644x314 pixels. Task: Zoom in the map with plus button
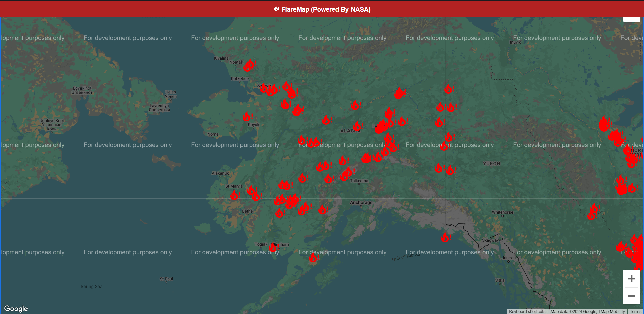tap(632, 279)
